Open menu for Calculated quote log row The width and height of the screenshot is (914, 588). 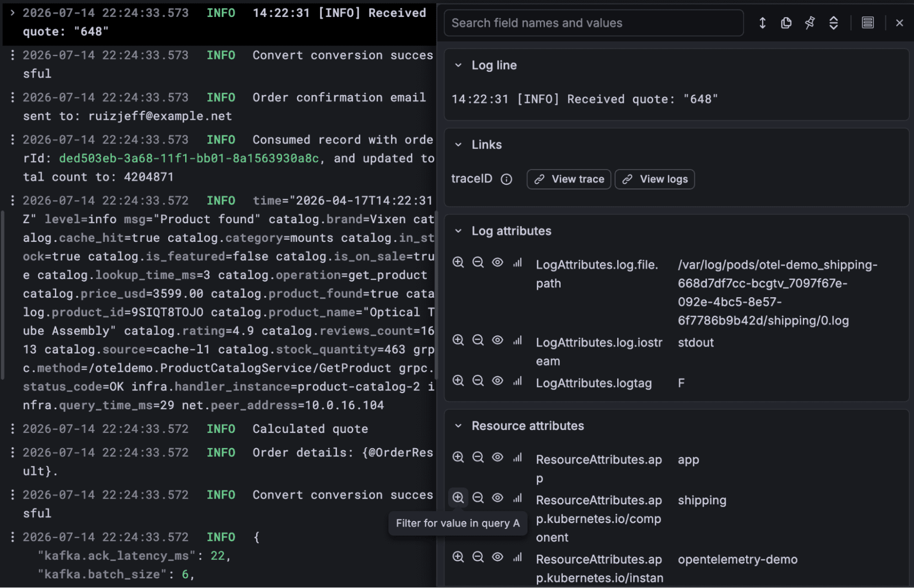(x=12, y=428)
